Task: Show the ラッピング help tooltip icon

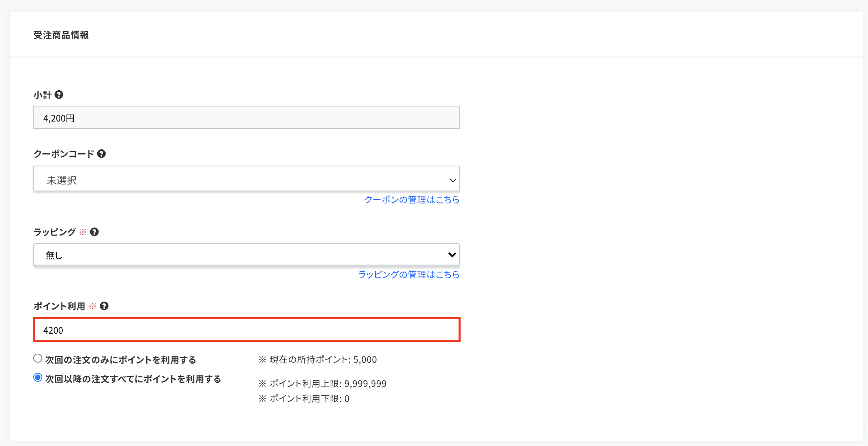Action: click(x=94, y=232)
